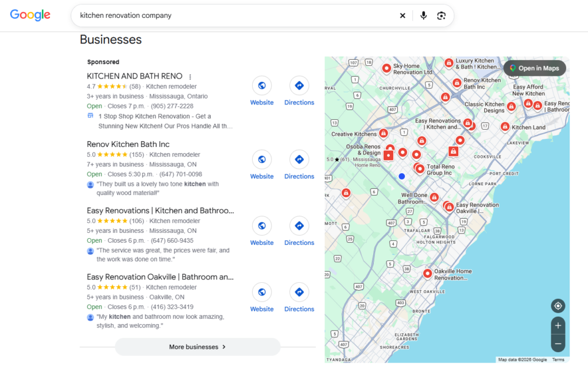Viewport: 588px width, 374px height.
Task: Zoom out on the map
Action: point(558,344)
